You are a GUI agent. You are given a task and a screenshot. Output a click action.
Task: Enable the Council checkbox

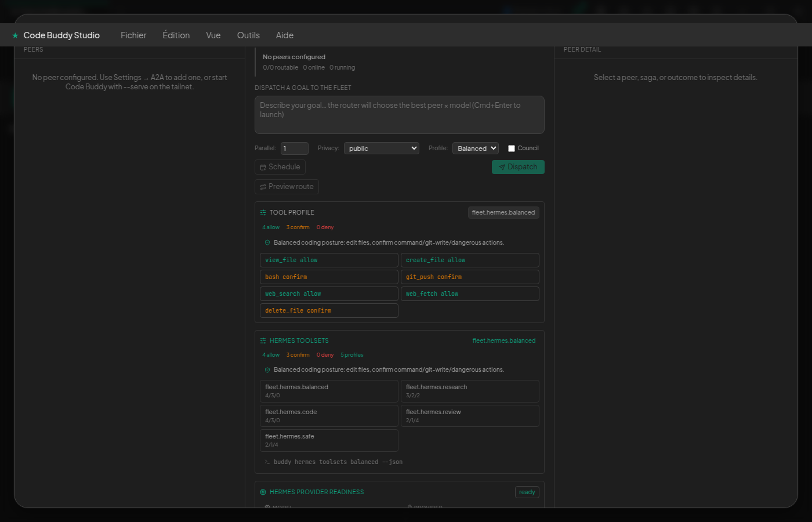[x=512, y=148]
